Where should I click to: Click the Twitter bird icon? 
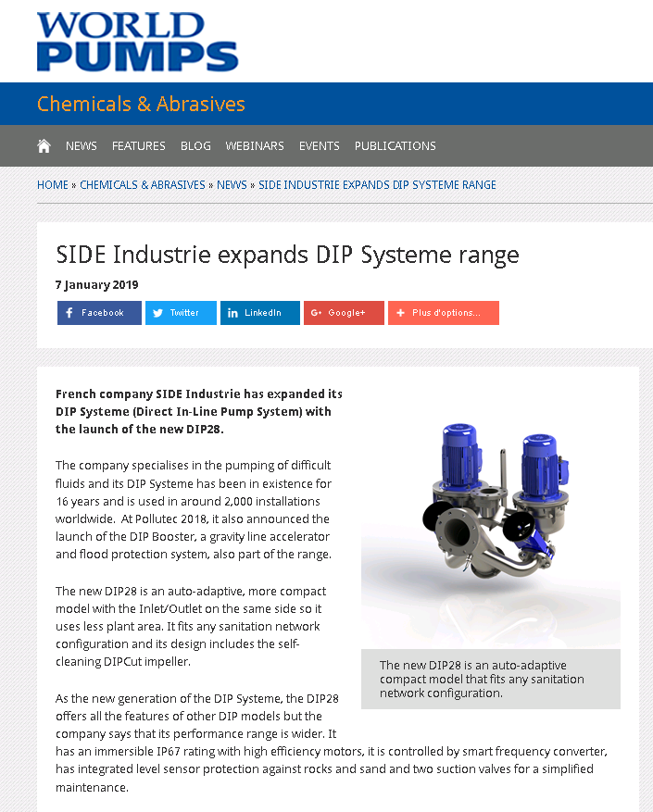[157, 313]
